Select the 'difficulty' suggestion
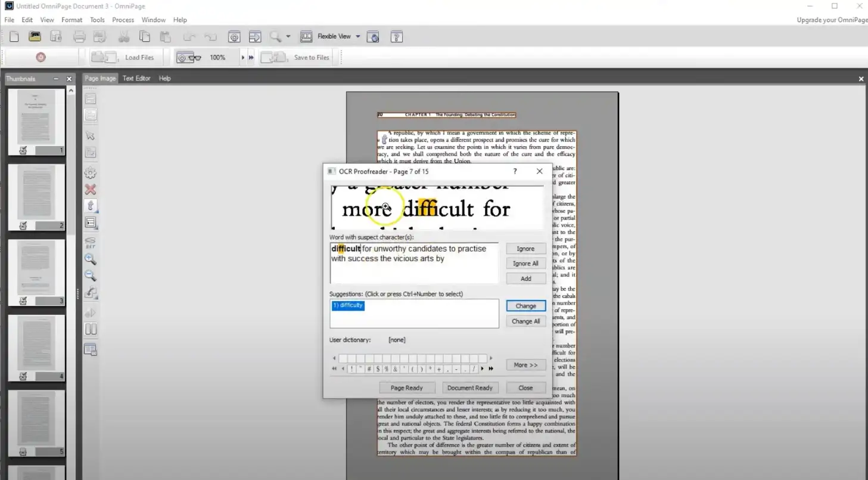 [x=349, y=305]
